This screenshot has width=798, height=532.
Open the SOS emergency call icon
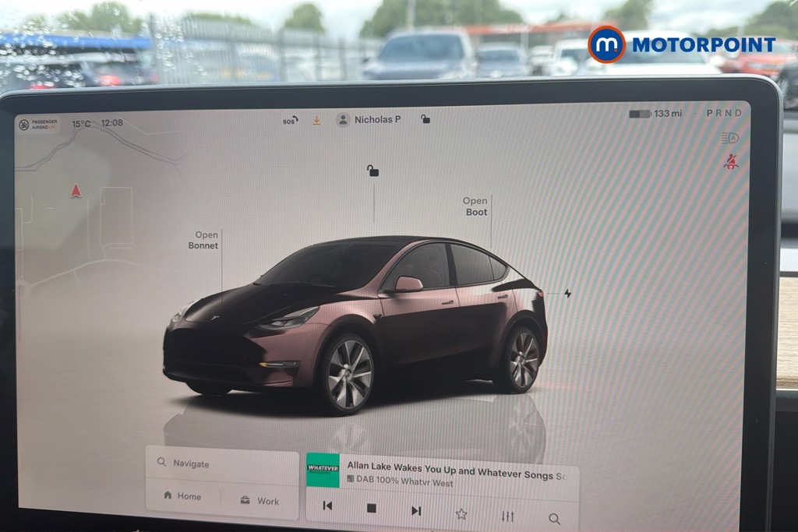tap(290, 121)
